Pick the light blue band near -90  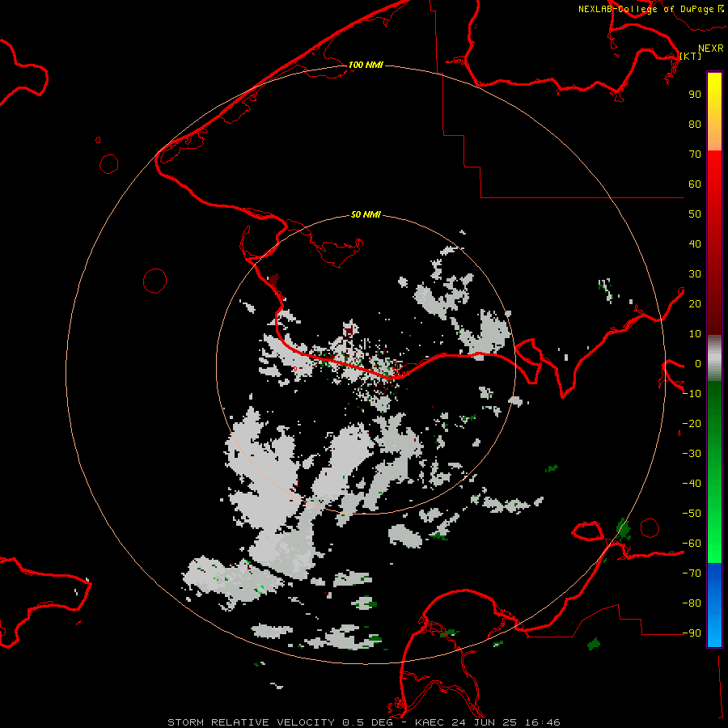point(714,633)
